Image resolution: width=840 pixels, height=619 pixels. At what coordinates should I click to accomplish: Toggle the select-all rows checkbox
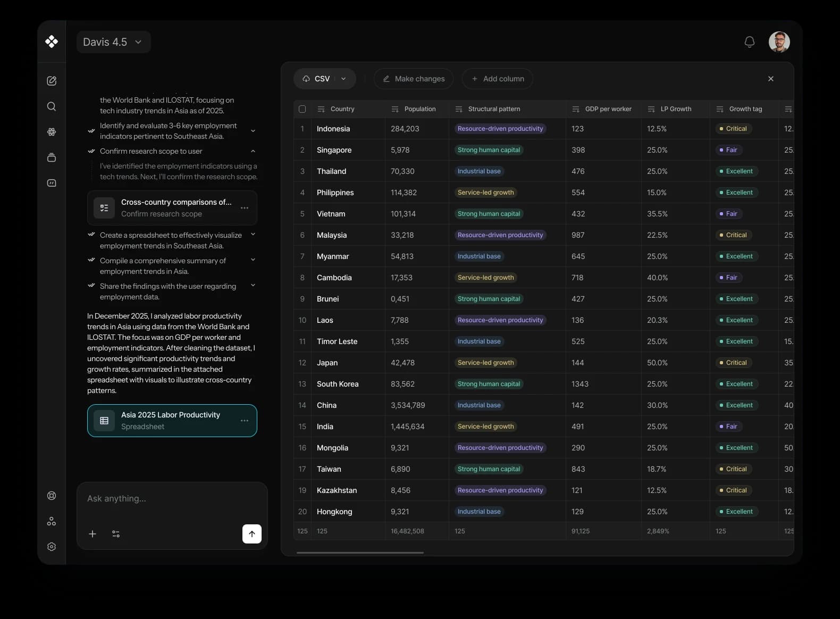point(303,109)
